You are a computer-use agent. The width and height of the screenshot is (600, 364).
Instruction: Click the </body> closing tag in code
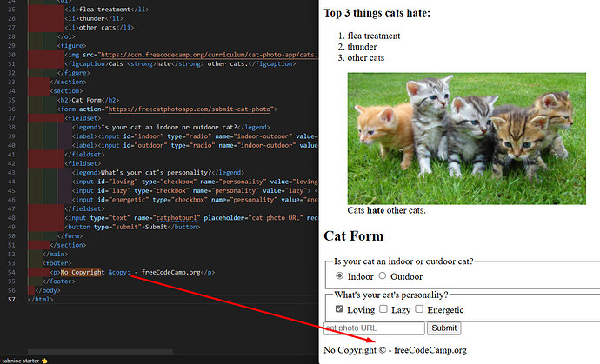[48, 290]
